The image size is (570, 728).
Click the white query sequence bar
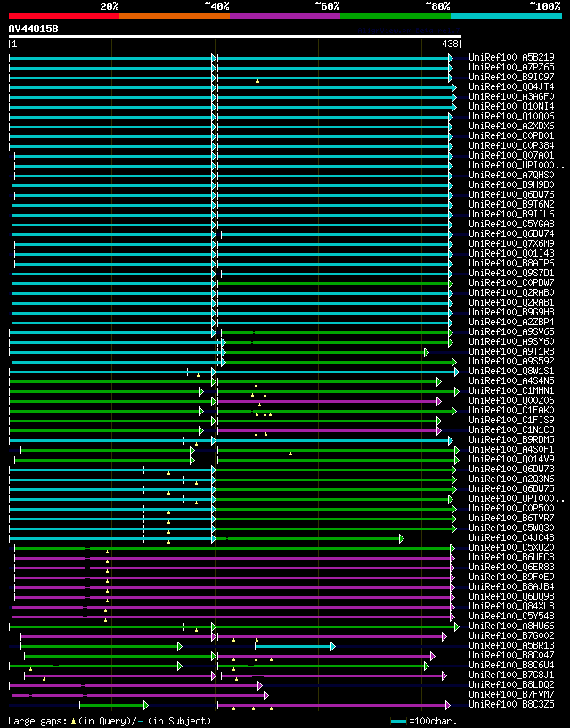pos(235,37)
